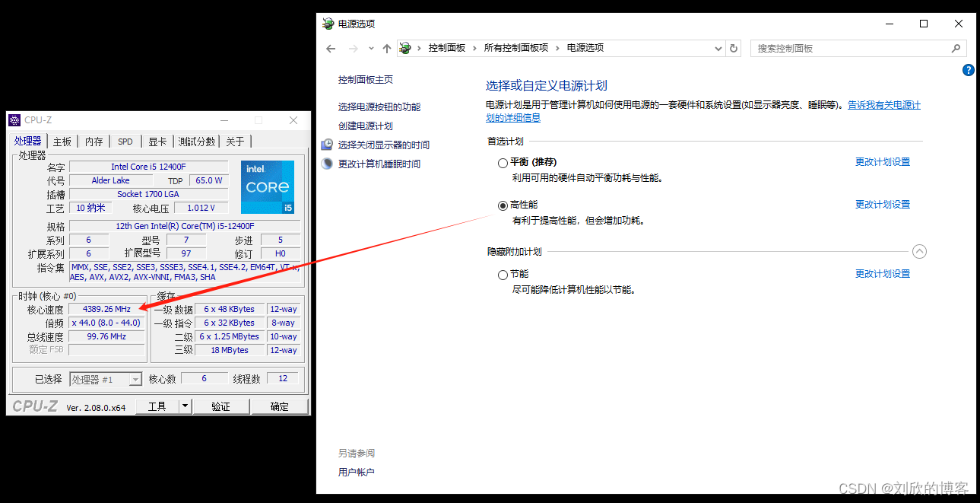Go up one level with Up arrow
This screenshot has height=503, width=980.
tap(387, 48)
